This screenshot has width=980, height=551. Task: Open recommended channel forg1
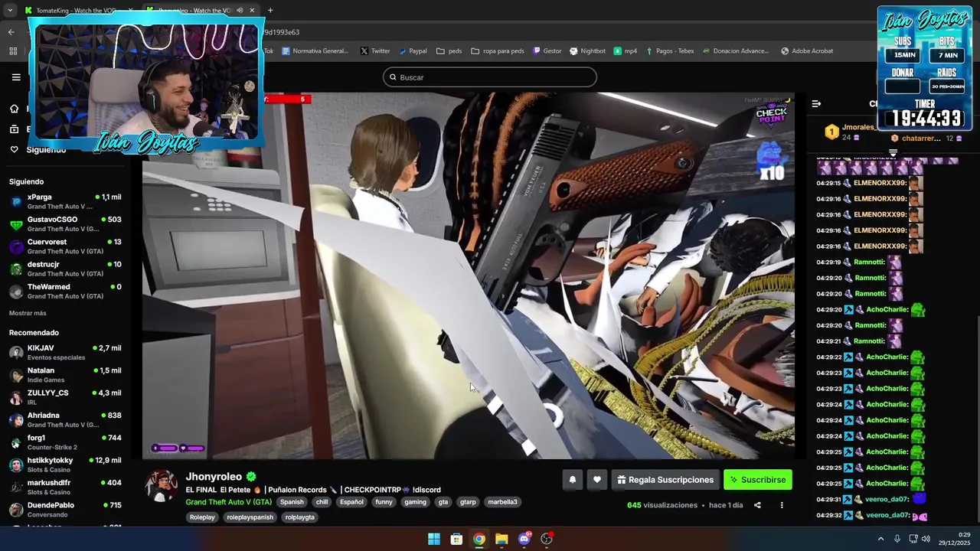65,442
